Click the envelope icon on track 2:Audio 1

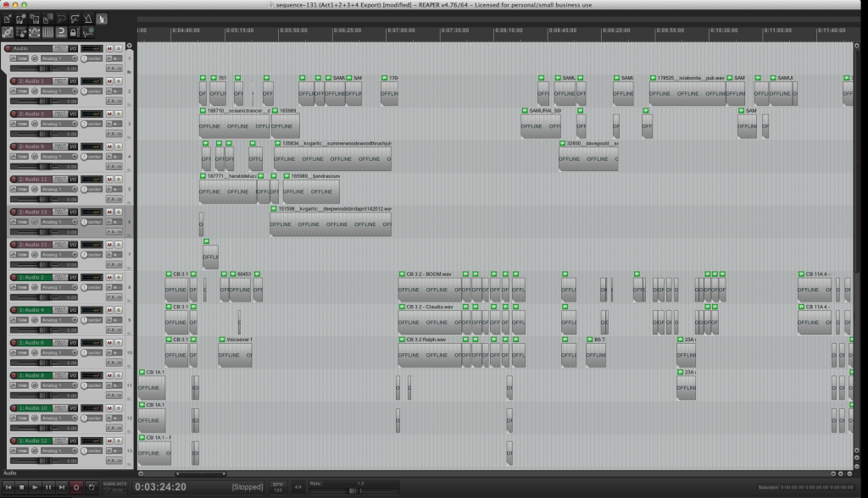(14, 91)
